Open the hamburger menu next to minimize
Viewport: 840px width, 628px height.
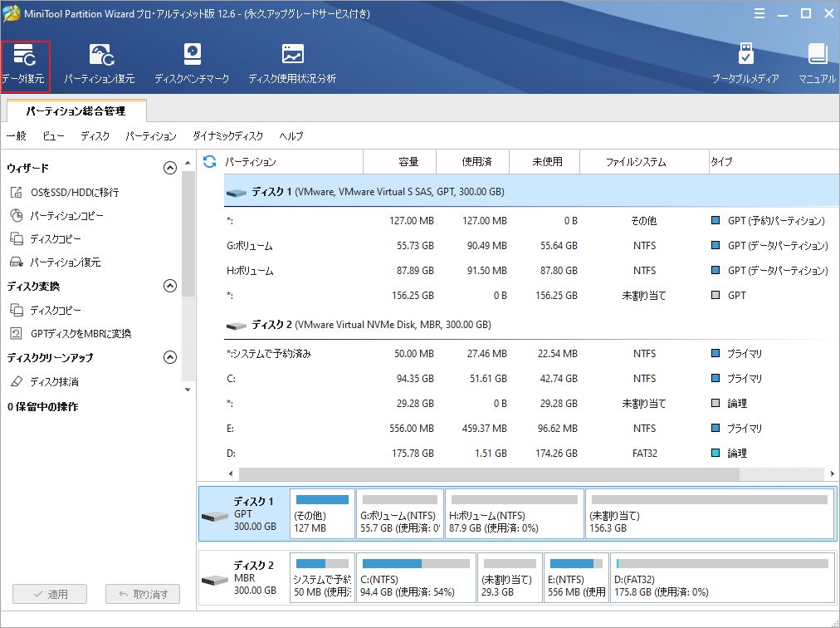click(759, 13)
